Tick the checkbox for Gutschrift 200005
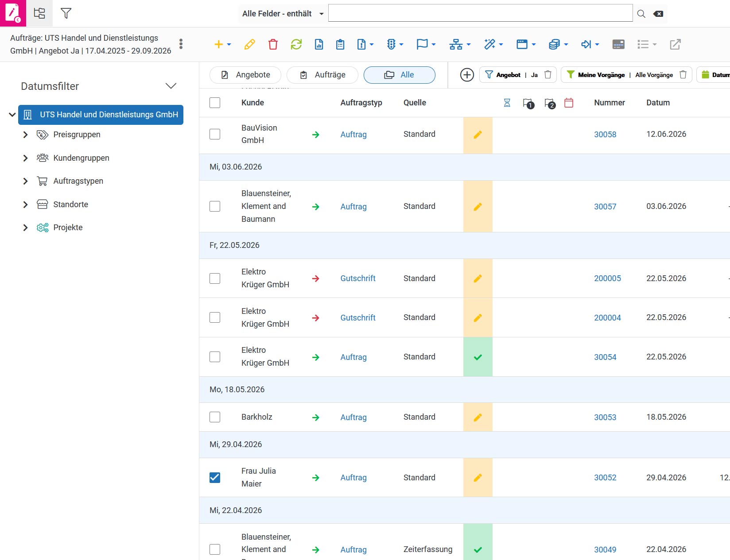This screenshot has height=560, width=730. click(215, 278)
